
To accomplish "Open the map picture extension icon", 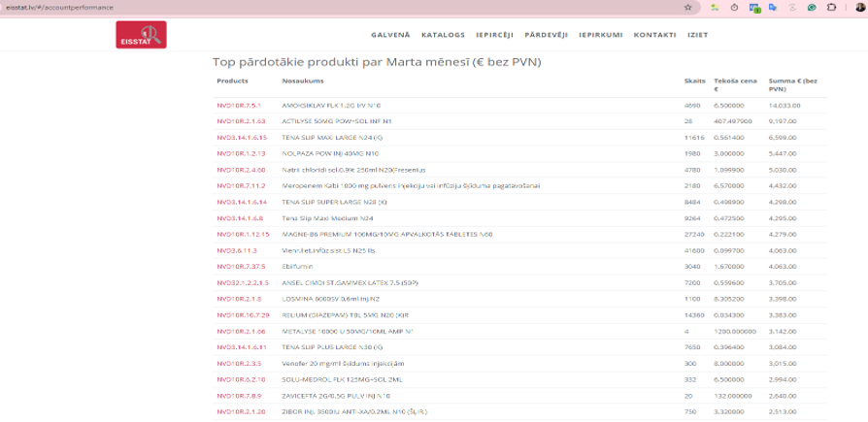I will [716, 8].
